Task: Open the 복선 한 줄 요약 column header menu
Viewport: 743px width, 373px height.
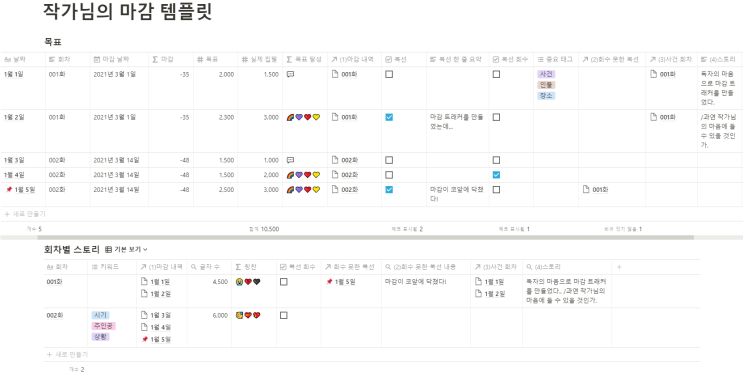Action: (458, 59)
